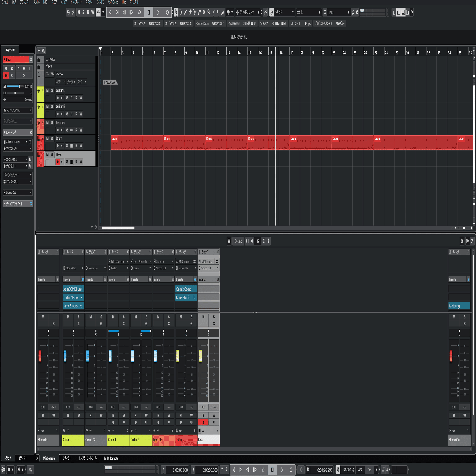This screenshot has width=476, height=476.
Task: Open the MODO BASS 2 instrument editor keyboard icon
Action: coord(30,159)
